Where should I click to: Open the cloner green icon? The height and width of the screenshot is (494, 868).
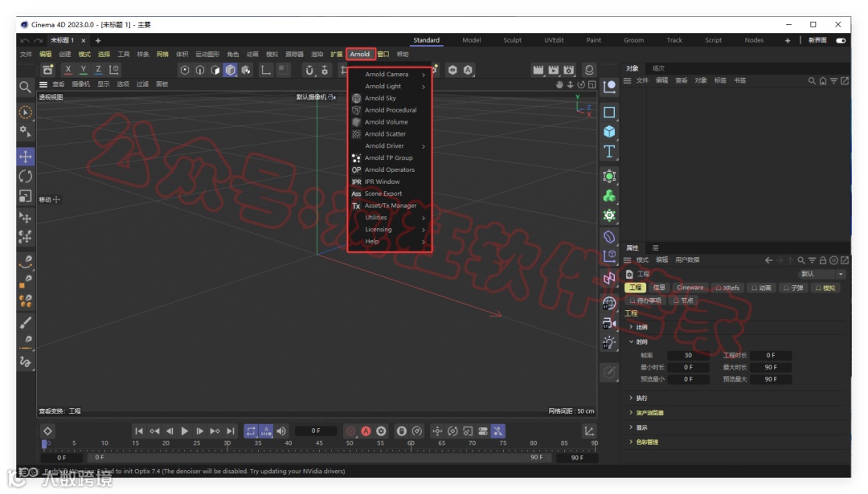pos(609,196)
